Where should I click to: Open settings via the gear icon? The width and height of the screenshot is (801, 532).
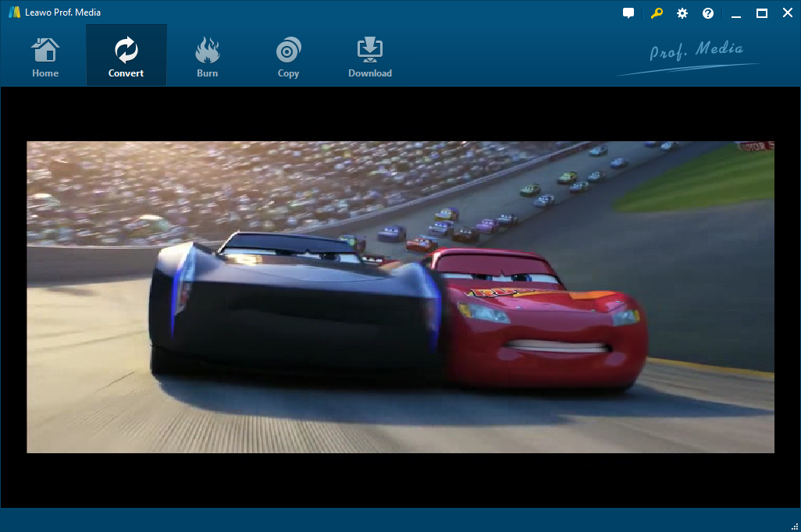coord(682,13)
